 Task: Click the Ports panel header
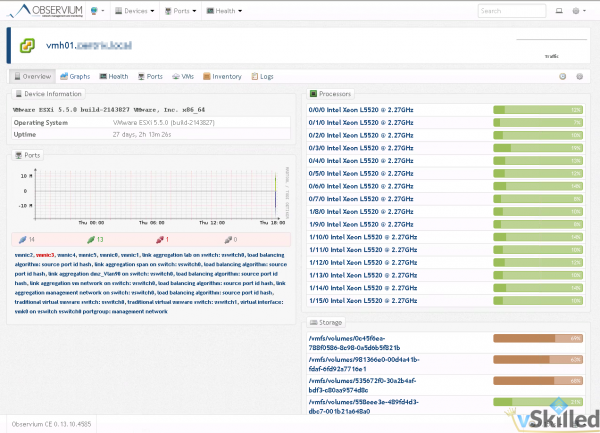pyautogui.click(x=28, y=155)
